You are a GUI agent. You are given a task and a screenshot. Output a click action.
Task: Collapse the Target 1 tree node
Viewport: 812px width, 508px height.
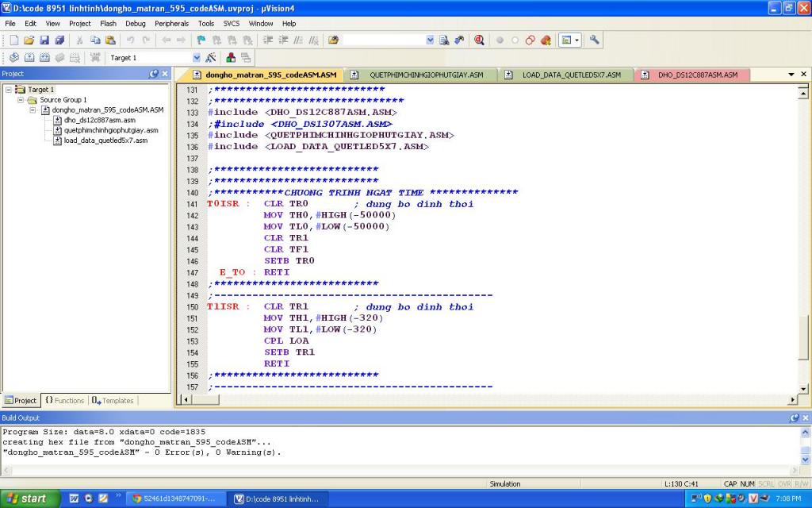[x=9, y=90]
